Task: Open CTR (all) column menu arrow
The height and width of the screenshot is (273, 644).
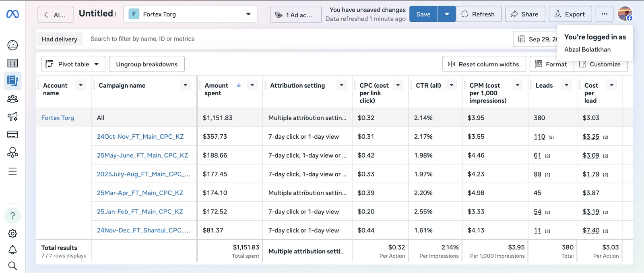Action: coord(452,85)
